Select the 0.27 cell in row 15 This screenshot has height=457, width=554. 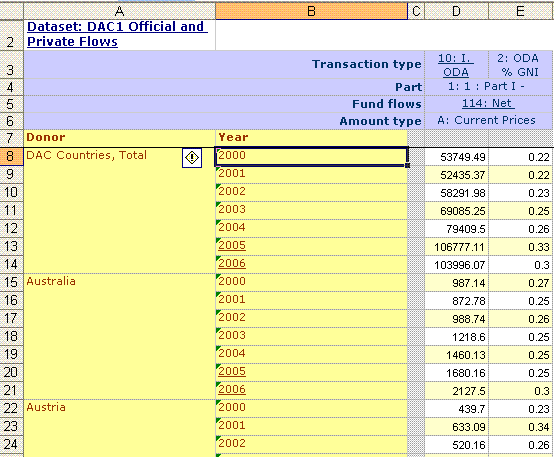520,283
